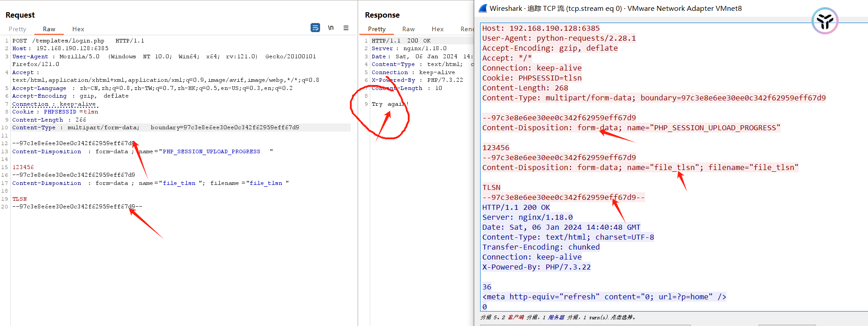Click Server nginx/1.18.0 in Response panel
This screenshot has width=868, height=326.
click(409, 48)
